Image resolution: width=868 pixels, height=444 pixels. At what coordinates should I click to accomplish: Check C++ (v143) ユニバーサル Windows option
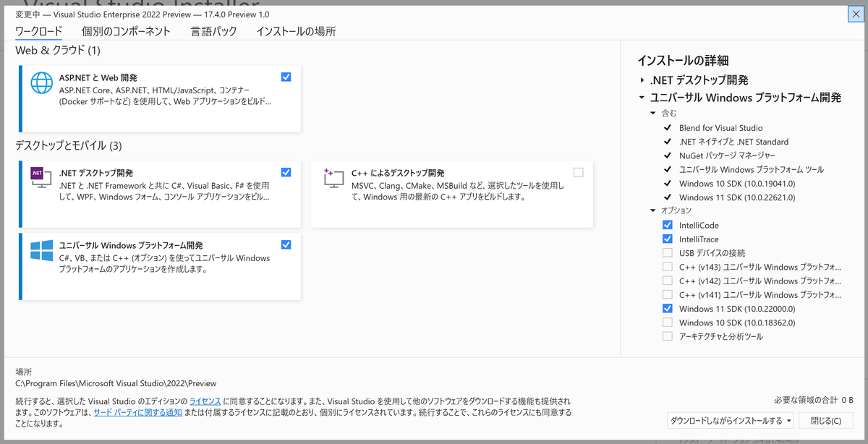pos(667,267)
